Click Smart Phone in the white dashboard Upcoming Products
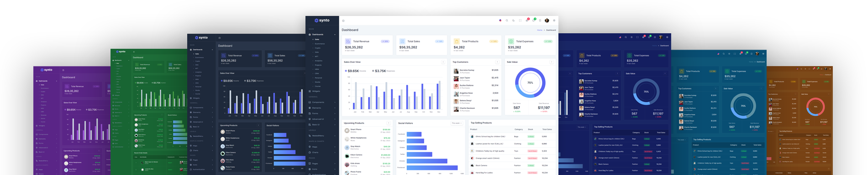868x175 pixels. [x=356, y=130]
